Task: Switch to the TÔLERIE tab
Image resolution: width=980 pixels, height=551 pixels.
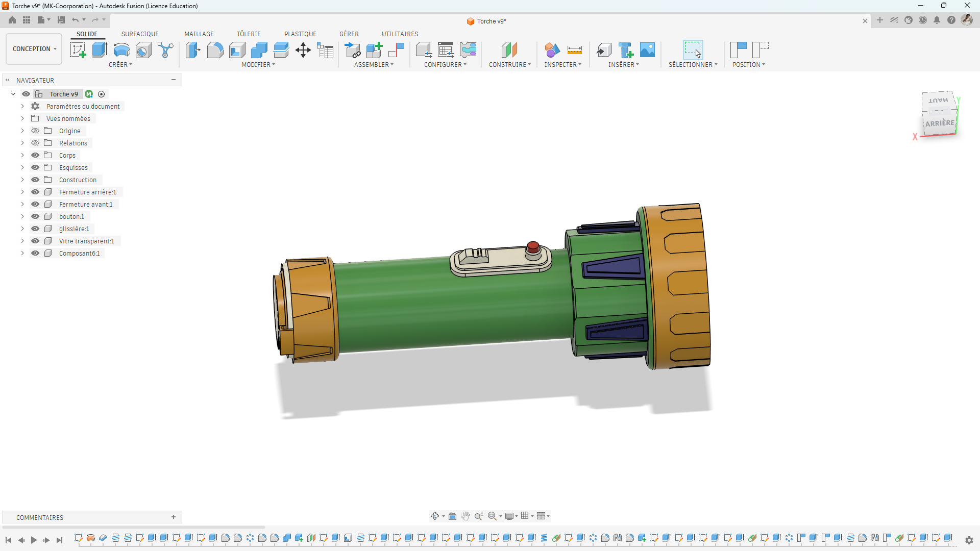Action: (x=249, y=34)
